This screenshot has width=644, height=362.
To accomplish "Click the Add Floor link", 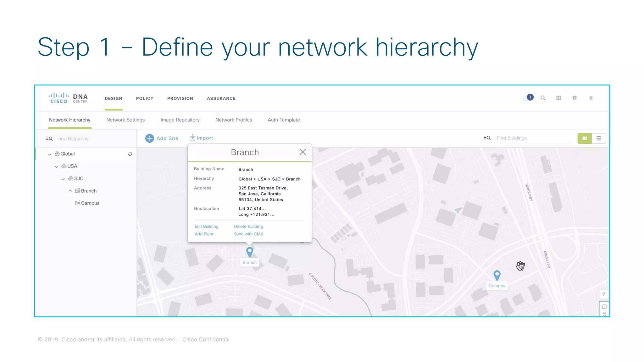I will (204, 234).
